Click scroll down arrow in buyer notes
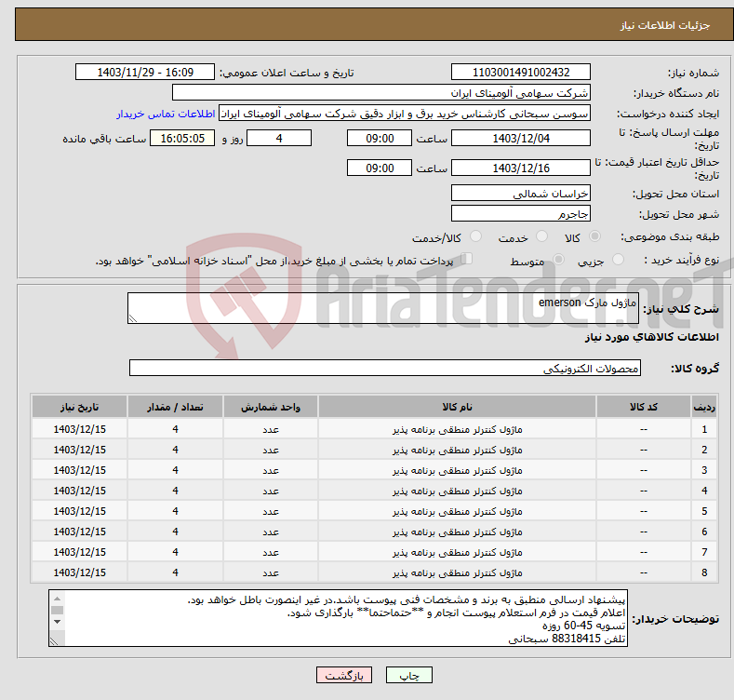 coord(57,622)
